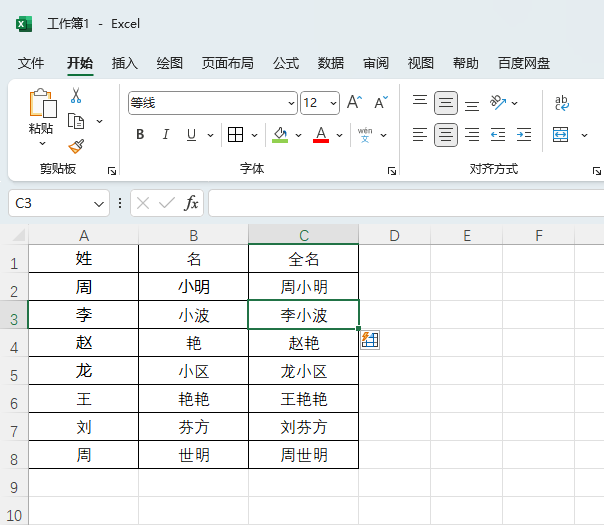Switch to the 数据 tab
Screen dimensions: 604x525
point(331,63)
